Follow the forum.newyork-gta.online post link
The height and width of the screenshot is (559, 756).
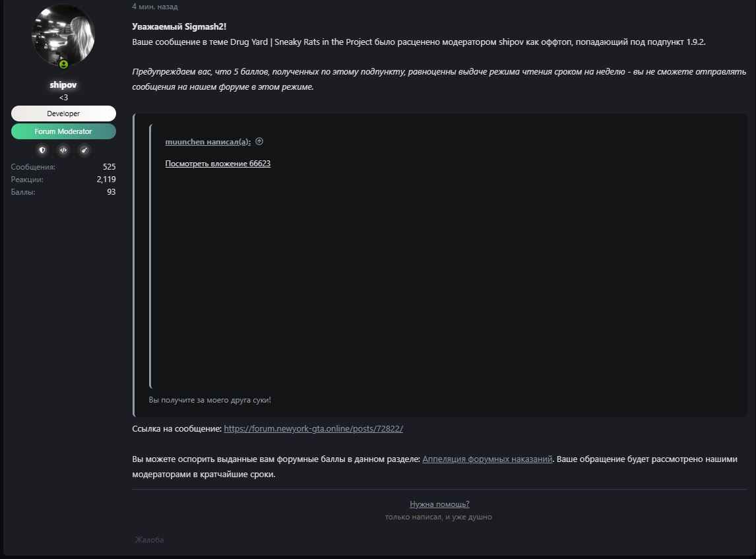(x=313, y=428)
